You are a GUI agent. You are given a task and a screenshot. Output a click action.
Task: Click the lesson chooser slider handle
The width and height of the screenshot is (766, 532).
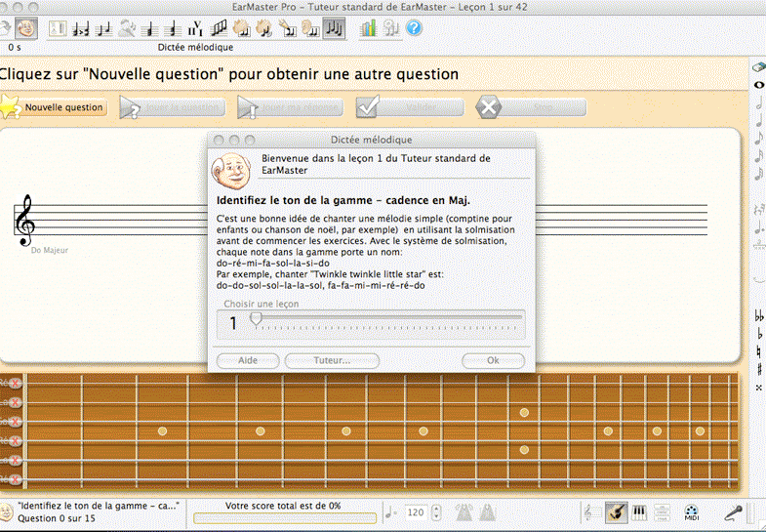point(256,318)
